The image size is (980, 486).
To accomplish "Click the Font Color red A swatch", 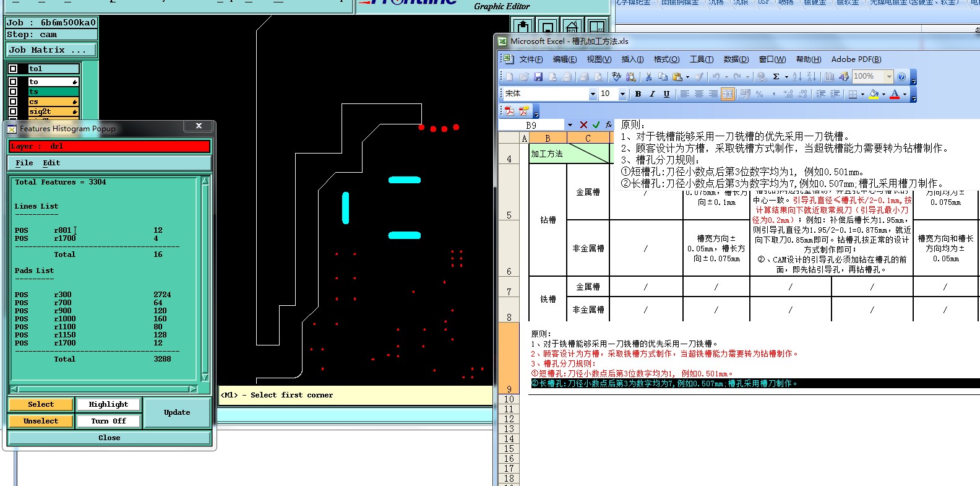I will click(895, 94).
